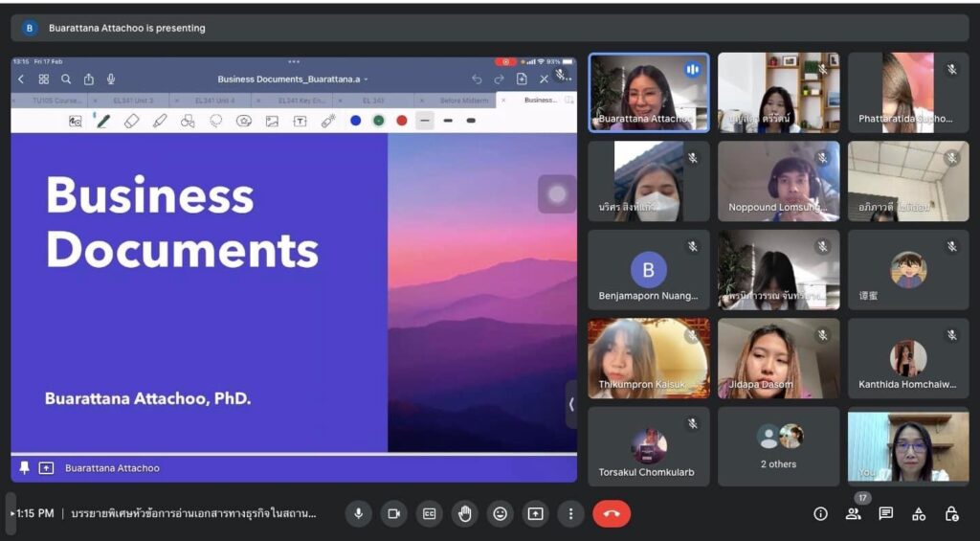Choose the highlighter tool
This screenshot has width=980, height=541.
click(x=160, y=121)
